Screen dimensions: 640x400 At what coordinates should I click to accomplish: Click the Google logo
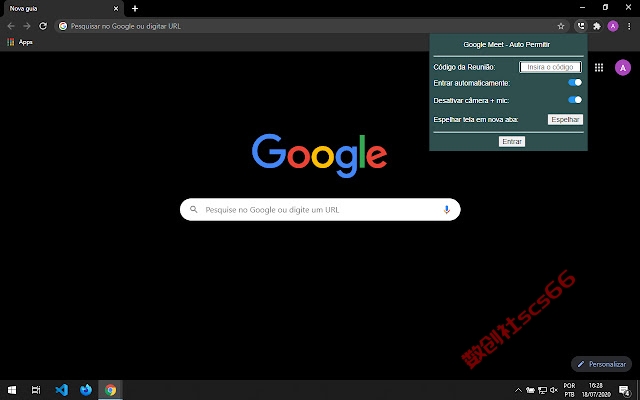(320, 156)
